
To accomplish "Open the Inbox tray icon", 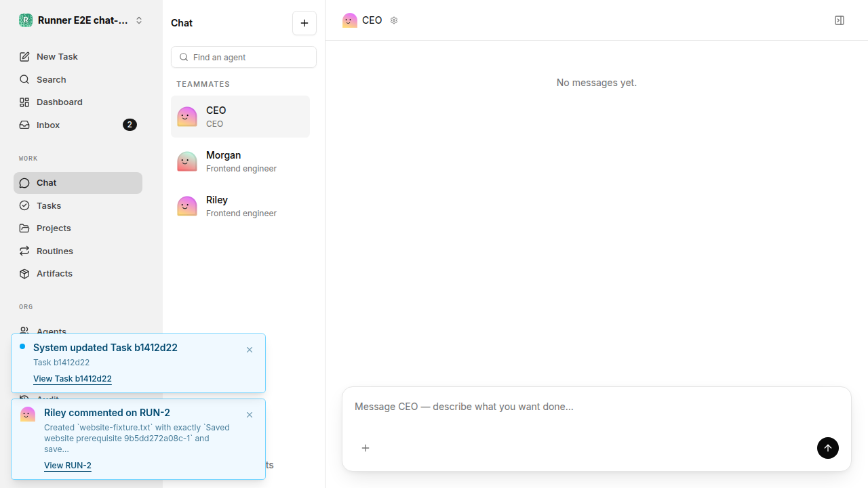I will pyautogui.click(x=24, y=125).
